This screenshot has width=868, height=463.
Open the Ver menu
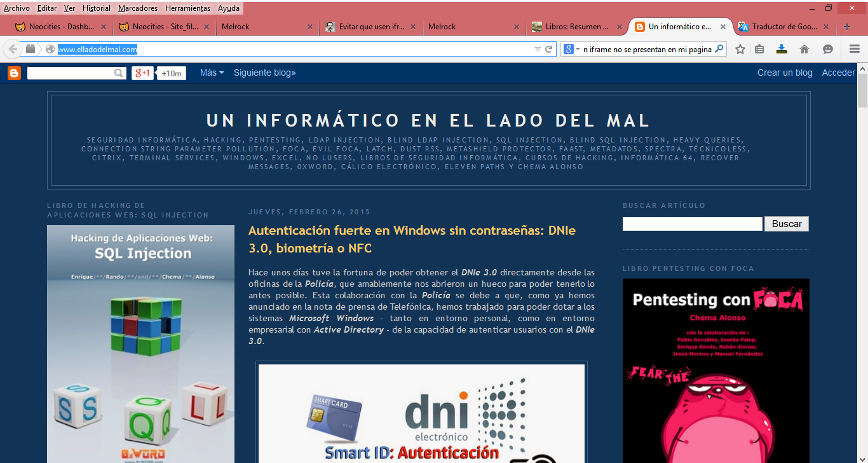coord(69,8)
